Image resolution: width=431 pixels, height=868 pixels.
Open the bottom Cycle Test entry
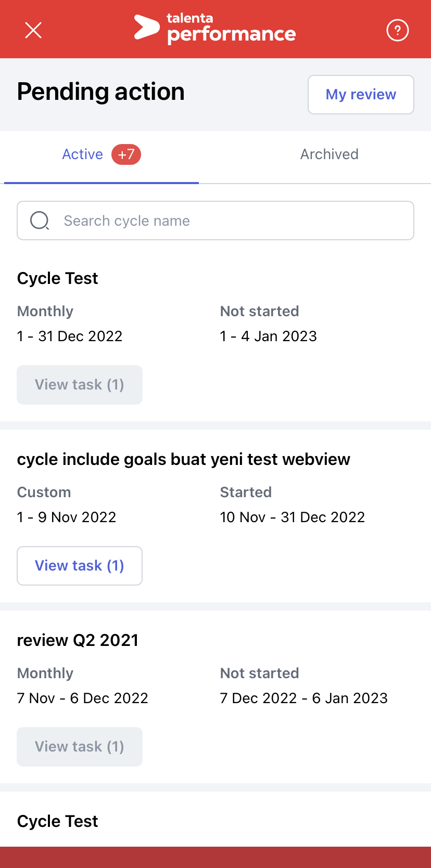tap(58, 821)
